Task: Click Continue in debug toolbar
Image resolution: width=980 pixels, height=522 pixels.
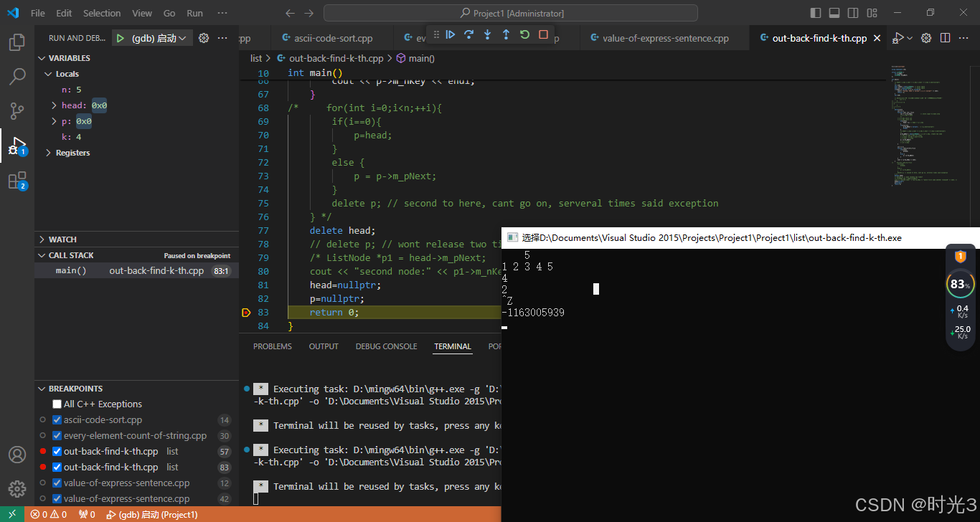Action: (451, 34)
